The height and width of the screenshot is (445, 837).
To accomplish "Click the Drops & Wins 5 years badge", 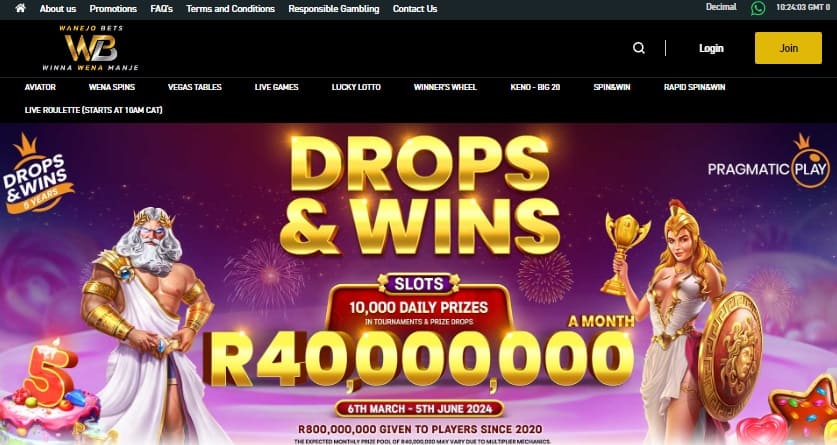I will tap(37, 173).
